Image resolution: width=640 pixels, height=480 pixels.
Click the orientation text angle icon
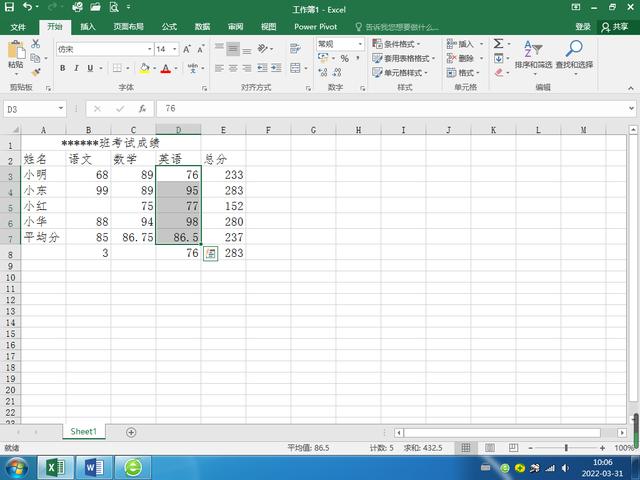[262, 49]
